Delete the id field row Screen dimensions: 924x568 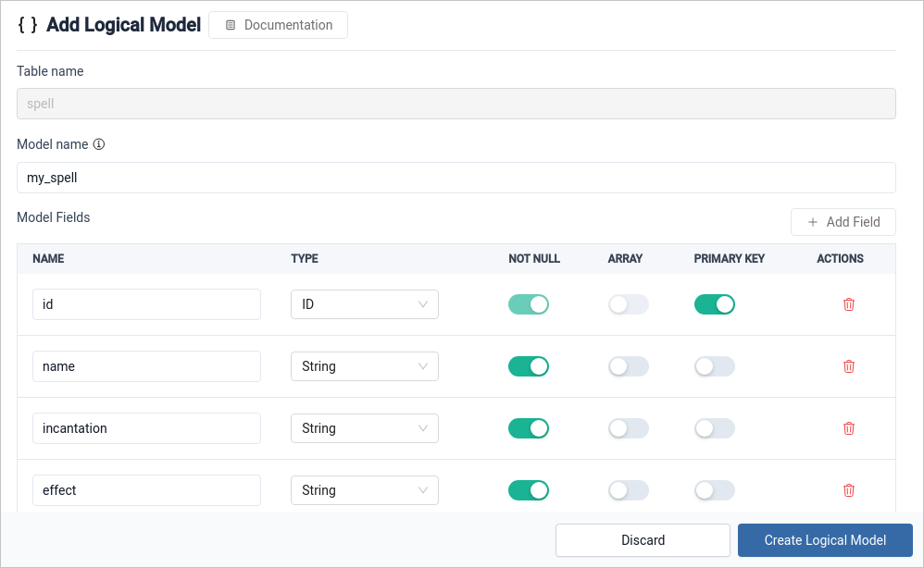pos(848,304)
